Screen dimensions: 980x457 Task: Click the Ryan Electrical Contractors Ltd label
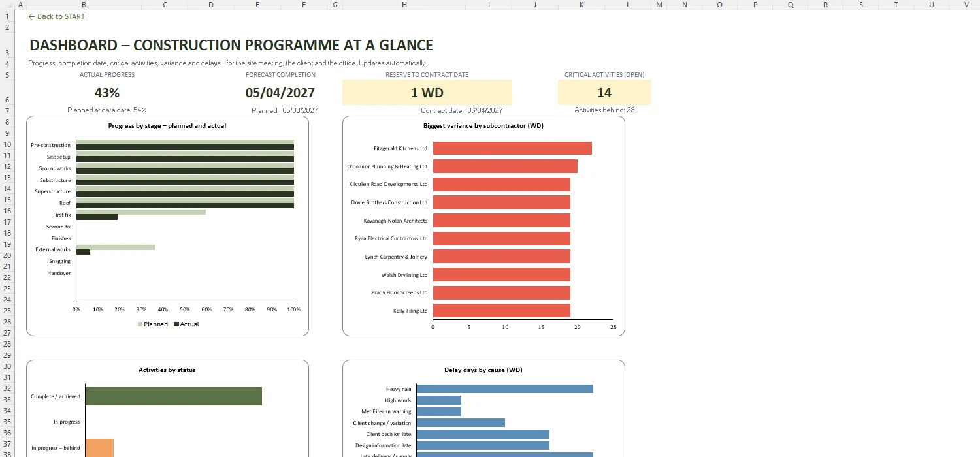point(391,238)
